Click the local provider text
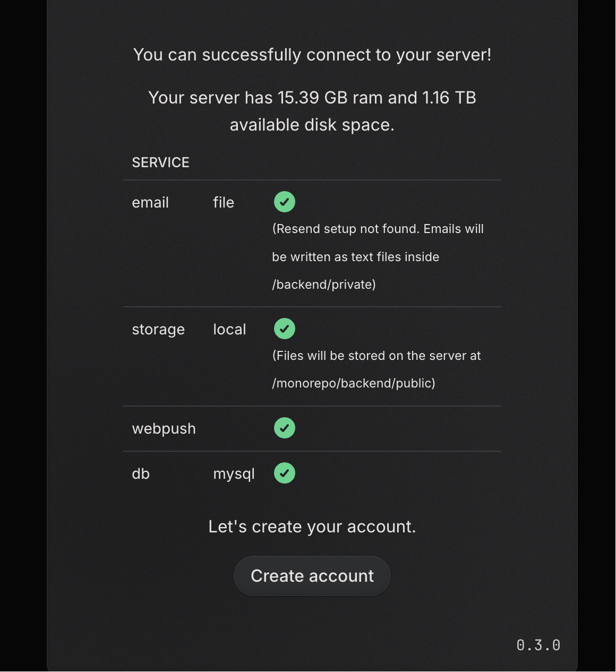The width and height of the screenshot is (616, 672). click(x=229, y=329)
